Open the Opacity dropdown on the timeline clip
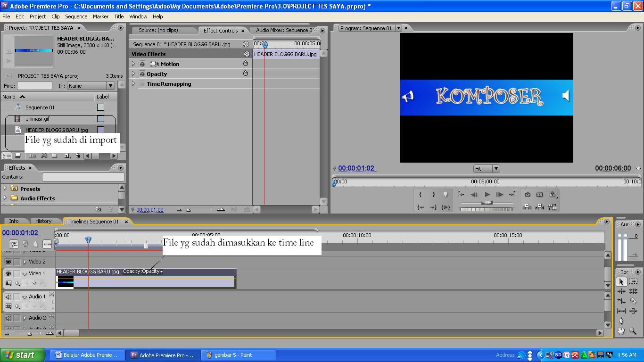The image size is (644, 362). 161,271
